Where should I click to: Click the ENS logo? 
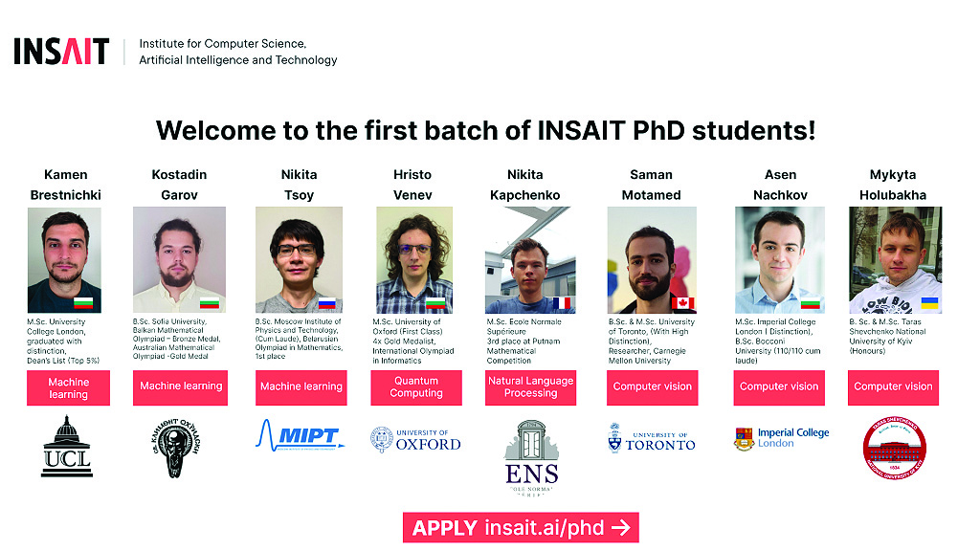coord(531,458)
